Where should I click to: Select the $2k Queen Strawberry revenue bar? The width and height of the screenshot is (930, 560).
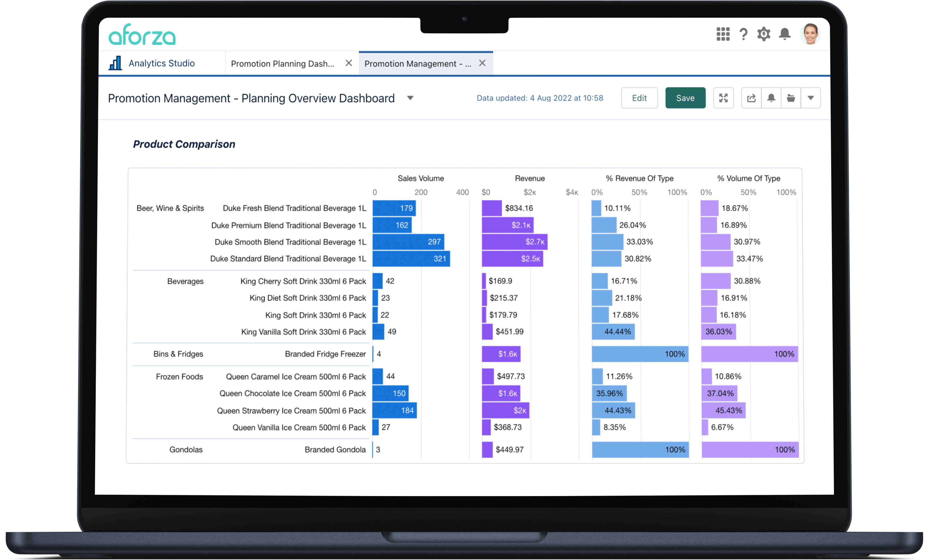click(x=506, y=410)
